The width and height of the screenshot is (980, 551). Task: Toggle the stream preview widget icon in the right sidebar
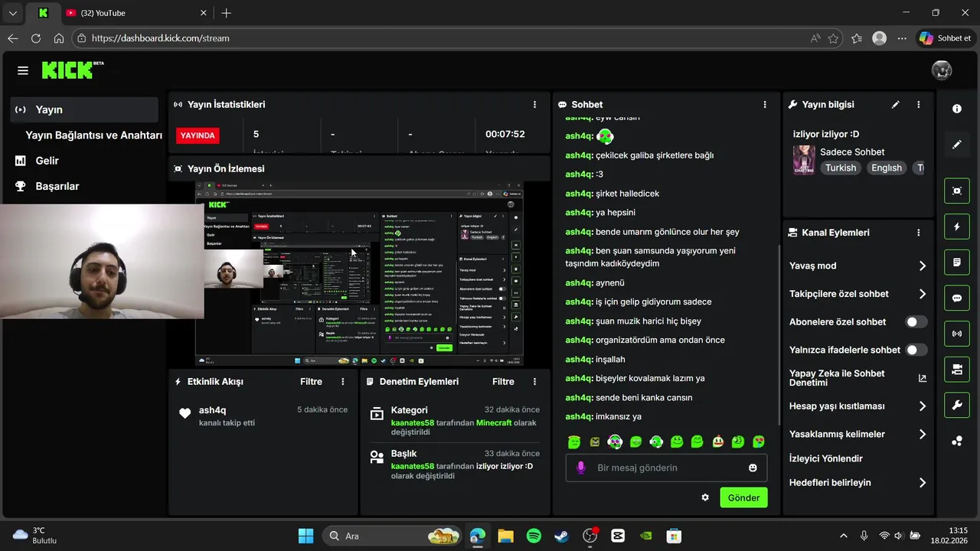(x=957, y=191)
